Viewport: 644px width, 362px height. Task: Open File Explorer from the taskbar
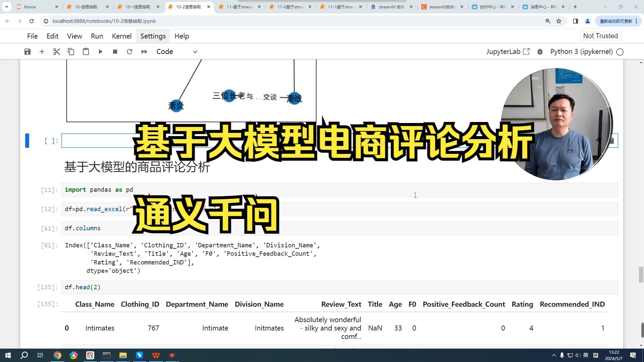[123, 355]
